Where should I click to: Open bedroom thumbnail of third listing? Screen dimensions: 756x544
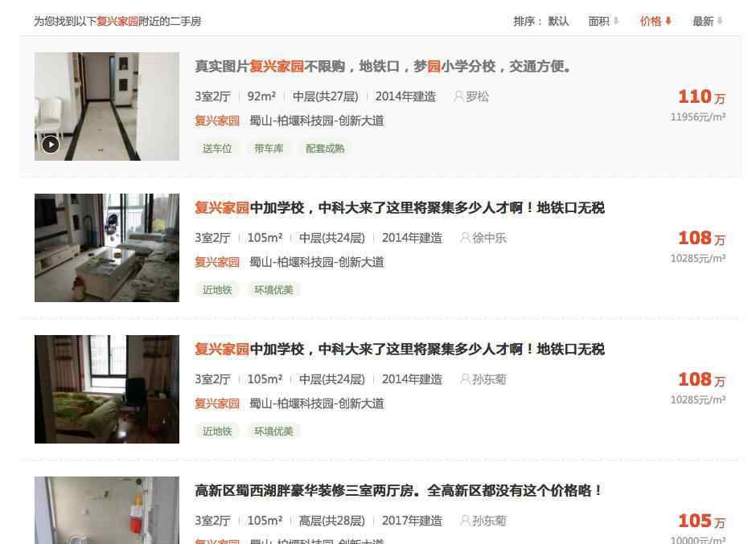pyautogui.click(x=106, y=389)
